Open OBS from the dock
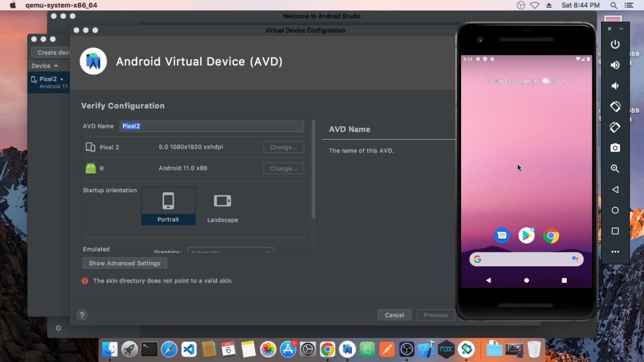Viewport: 644px width, 362px height. 407,349
